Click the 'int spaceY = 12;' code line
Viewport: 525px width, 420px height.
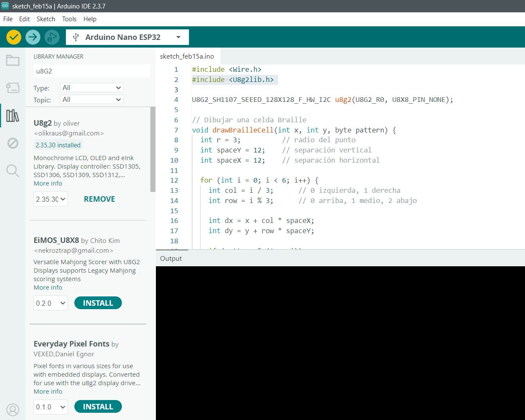point(233,150)
